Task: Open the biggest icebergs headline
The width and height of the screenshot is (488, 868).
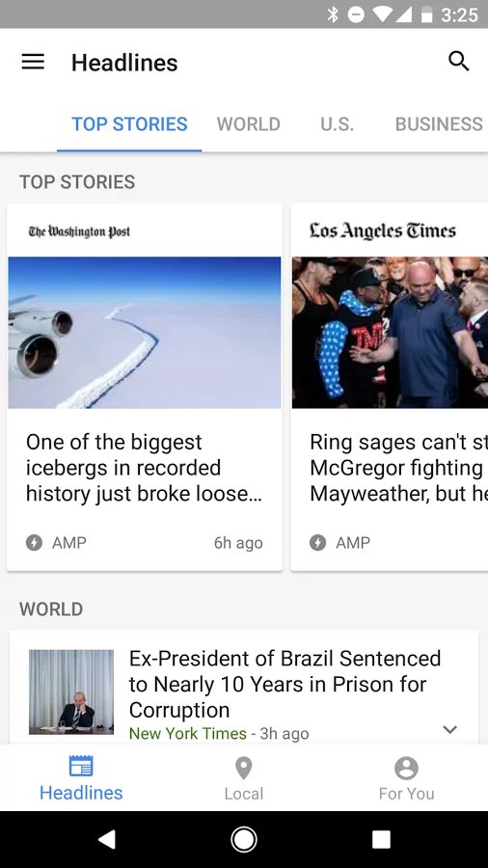Action: [144, 468]
